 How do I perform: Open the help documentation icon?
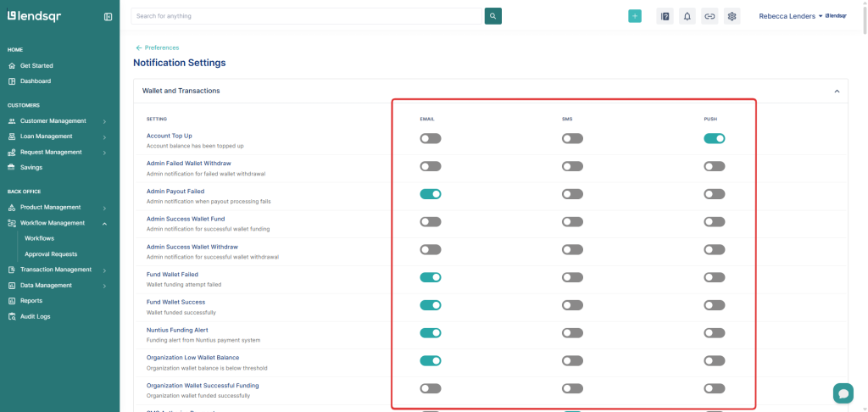pos(665,16)
